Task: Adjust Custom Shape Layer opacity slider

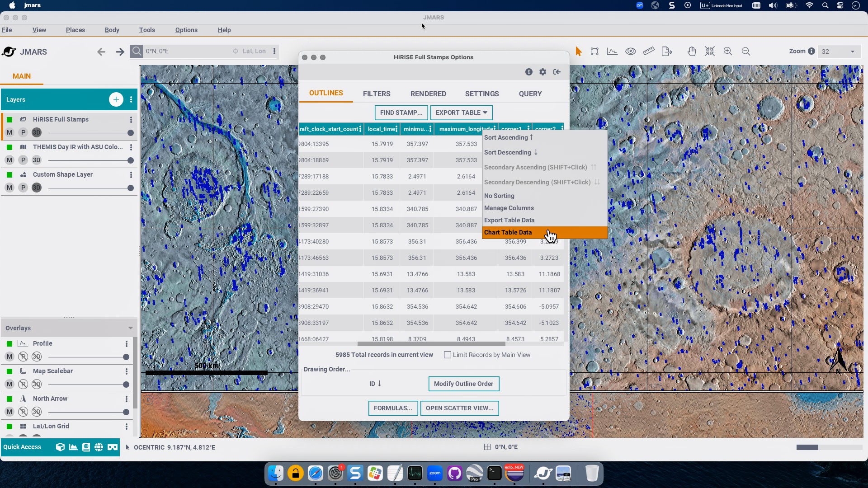Action: pos(91,188)
